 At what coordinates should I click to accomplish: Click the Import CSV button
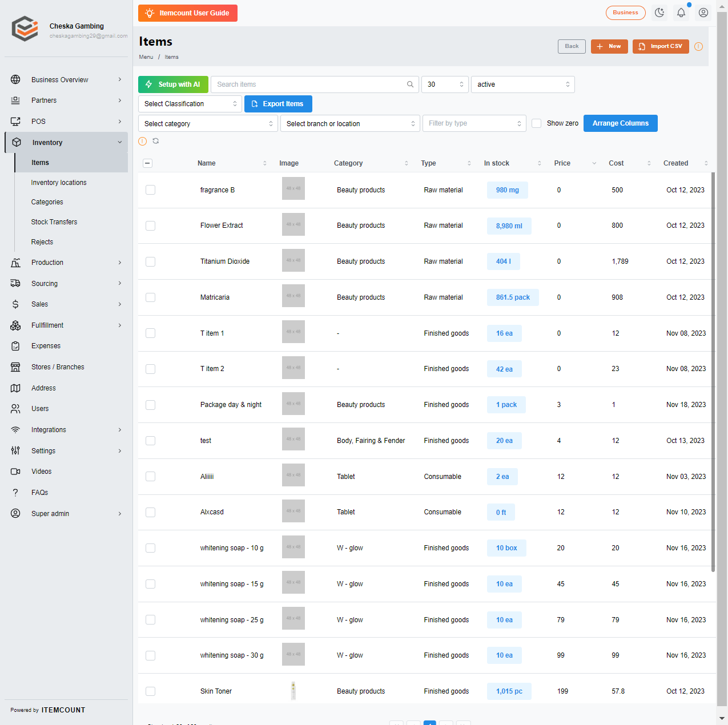661,46
